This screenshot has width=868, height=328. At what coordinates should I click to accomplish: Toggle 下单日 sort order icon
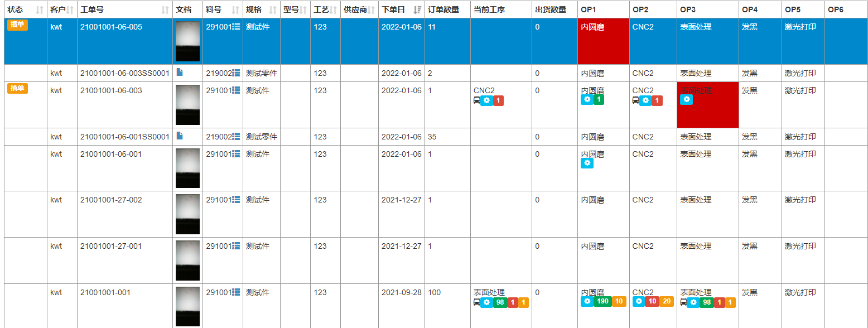417,10
